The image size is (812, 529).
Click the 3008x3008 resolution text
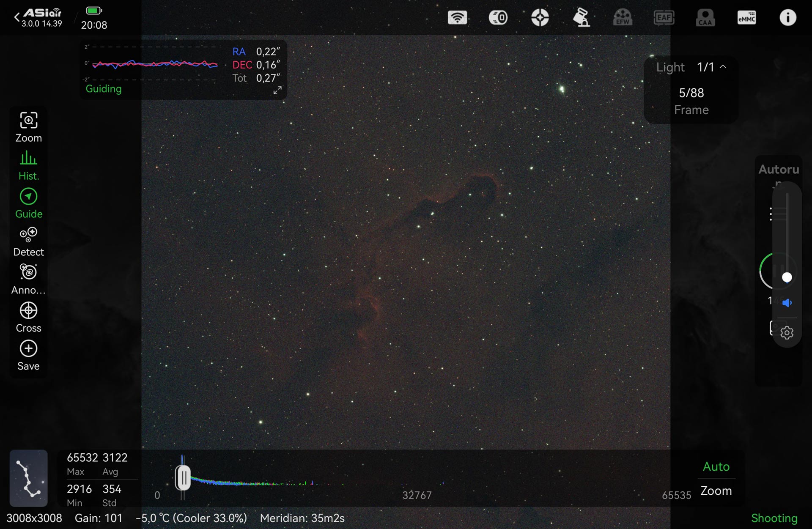pyautogui.click(x=34, y=518)
